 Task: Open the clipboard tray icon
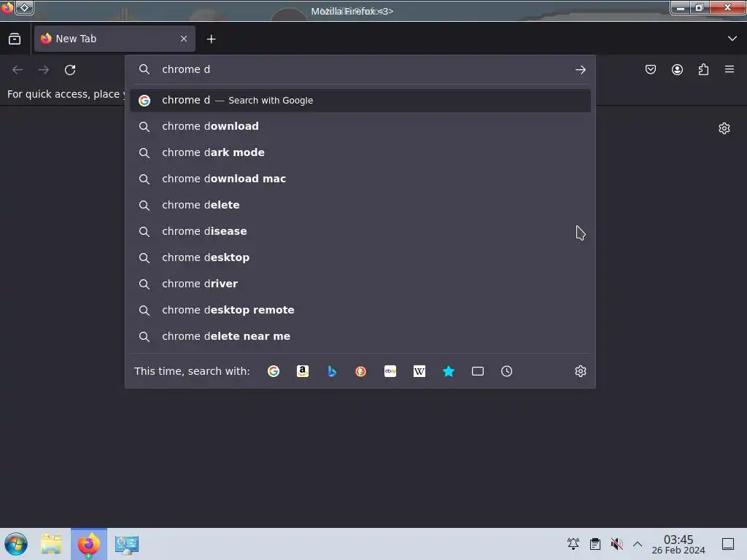[x=595, y=544]
